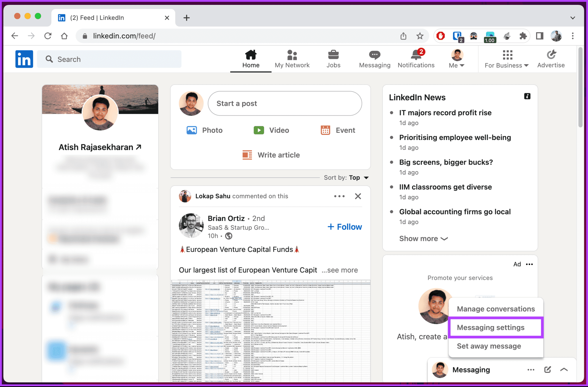Expand Show more LinkedIn News
The height and width of the screenshot is (387, 588).
click(x=423, y=238)
